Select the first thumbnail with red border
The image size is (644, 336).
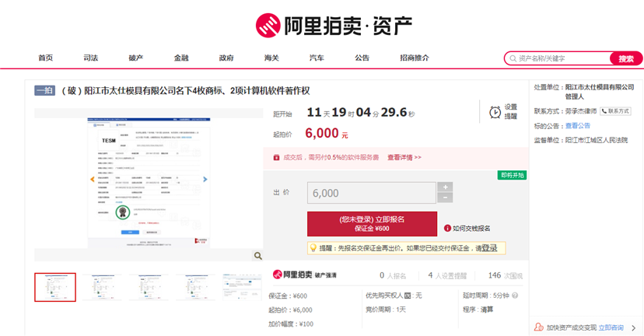55,287
